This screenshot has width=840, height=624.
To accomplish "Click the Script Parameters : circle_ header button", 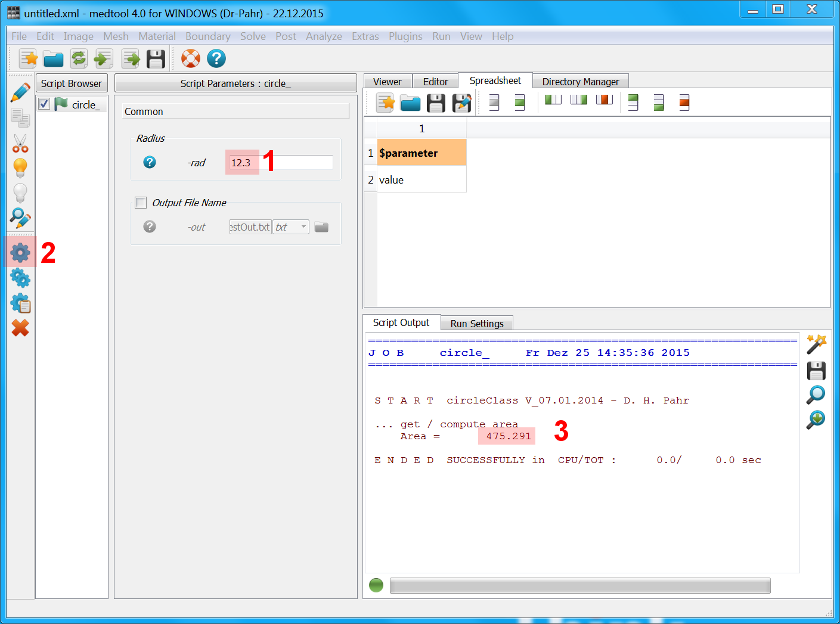I will click(235, 83).
